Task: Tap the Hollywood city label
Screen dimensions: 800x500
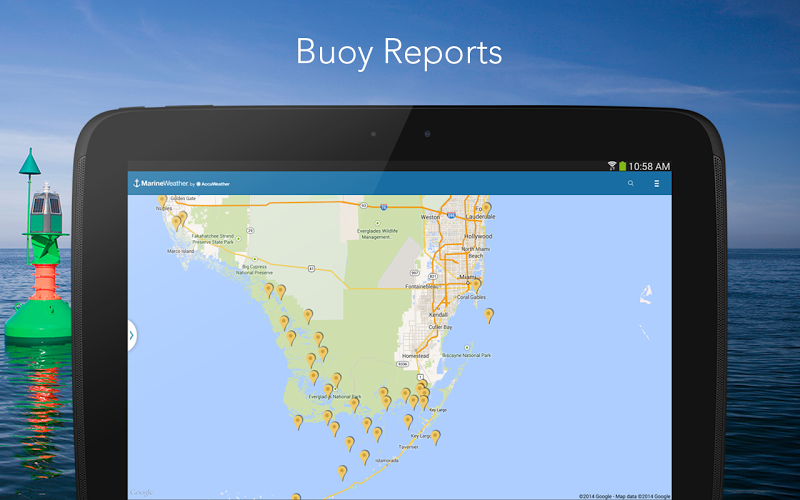Action: point(478,236)
